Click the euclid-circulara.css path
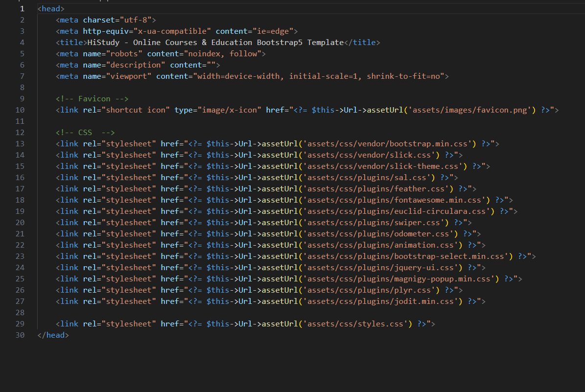585x392 pixels. click(397, 211)
